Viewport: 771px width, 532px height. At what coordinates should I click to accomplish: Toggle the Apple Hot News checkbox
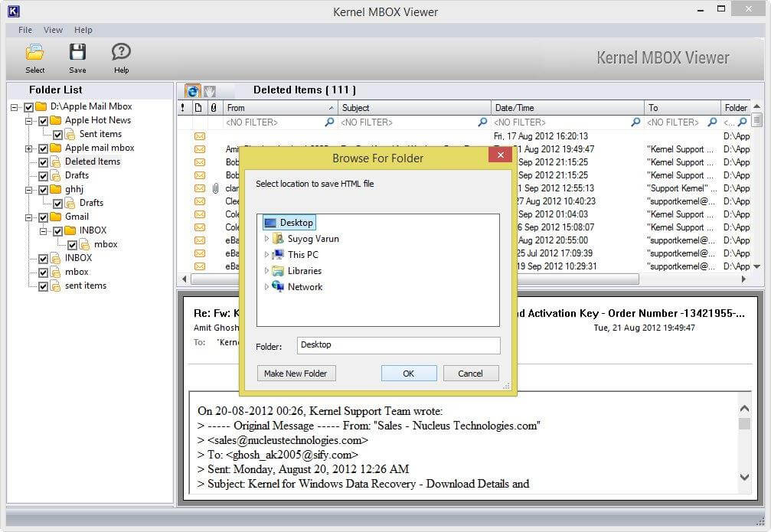[44, 120]
